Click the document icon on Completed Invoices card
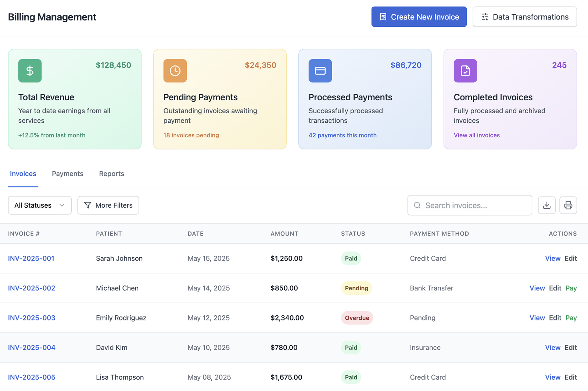 (x=465, y=71)
